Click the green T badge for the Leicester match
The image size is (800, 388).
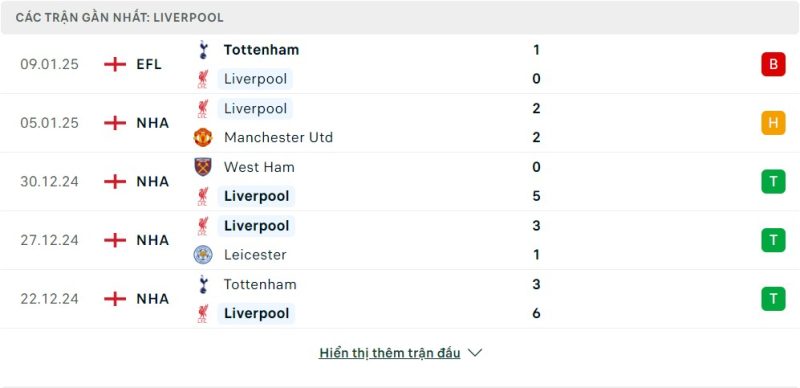coord(773,240)
